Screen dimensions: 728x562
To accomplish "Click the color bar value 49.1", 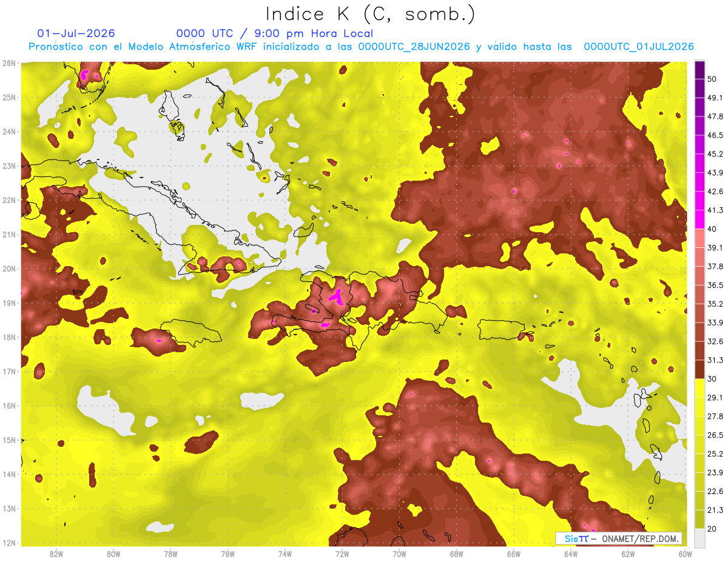I will [x=715, y=98].
